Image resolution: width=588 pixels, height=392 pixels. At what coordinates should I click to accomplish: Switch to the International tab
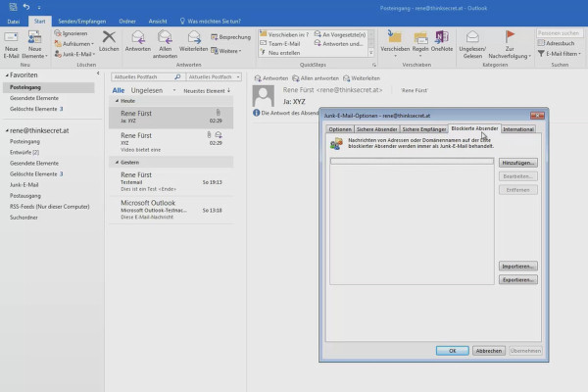tap(518, 129)
